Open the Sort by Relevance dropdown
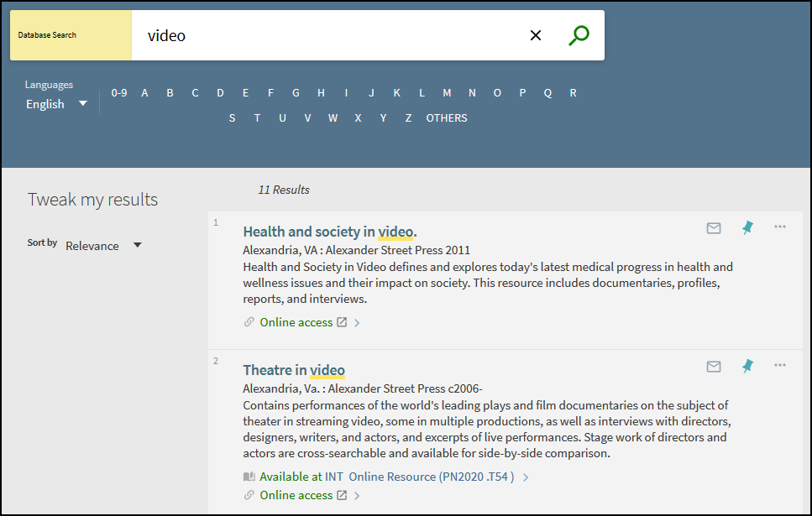 [x=103, y=246]
